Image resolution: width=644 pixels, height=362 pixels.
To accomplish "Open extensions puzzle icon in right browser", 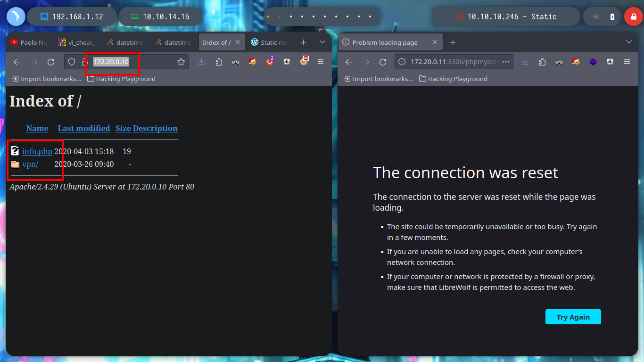I will (542, 62).
